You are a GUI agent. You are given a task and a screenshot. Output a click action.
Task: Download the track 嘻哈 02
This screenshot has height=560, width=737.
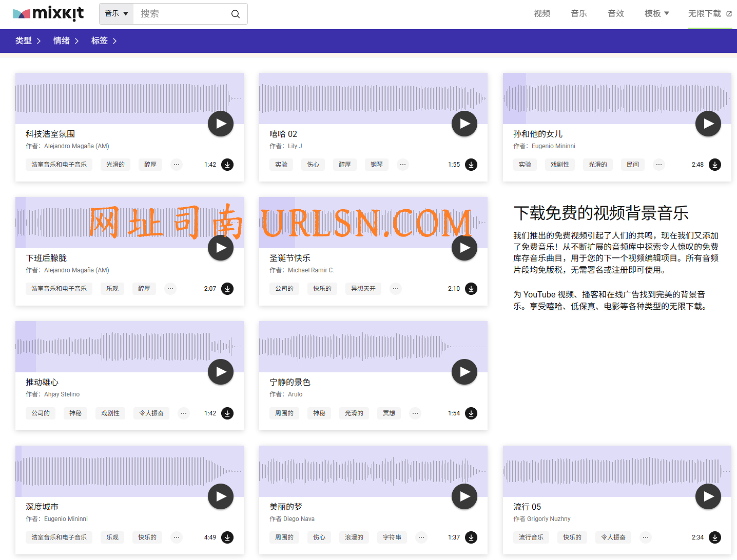pos(471,165)
